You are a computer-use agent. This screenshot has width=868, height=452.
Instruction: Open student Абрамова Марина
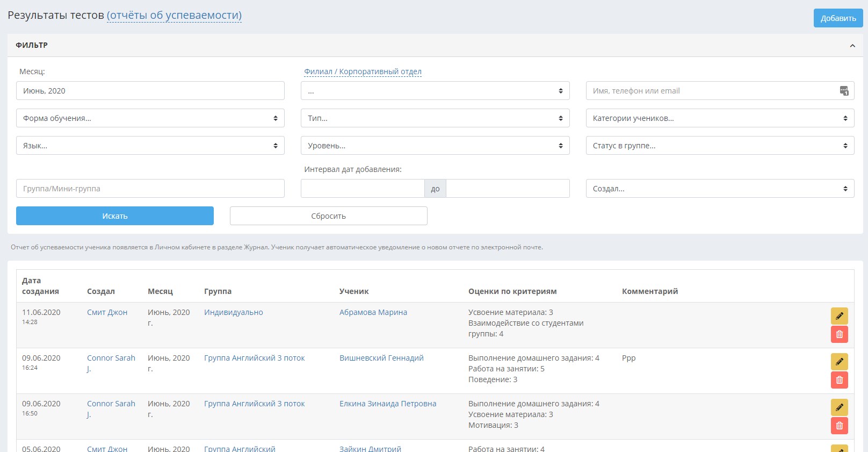click(x=373, y=312)
